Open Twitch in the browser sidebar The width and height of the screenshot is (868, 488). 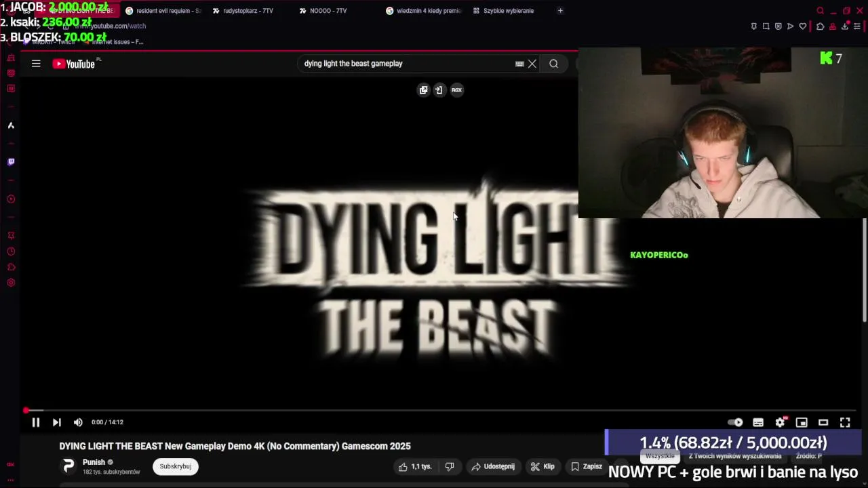(x=11, y=162)
